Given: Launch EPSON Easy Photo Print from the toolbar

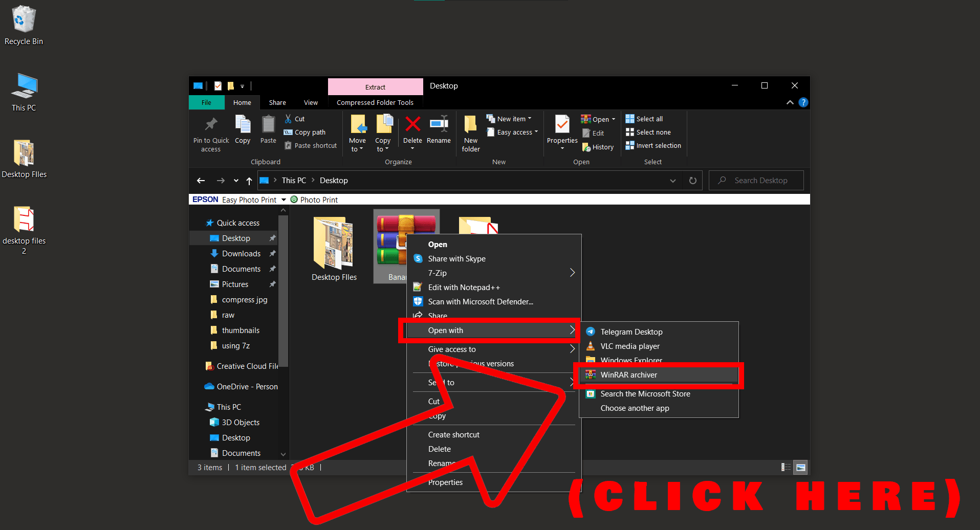Looking at the screenshot, I should point(235,199).
